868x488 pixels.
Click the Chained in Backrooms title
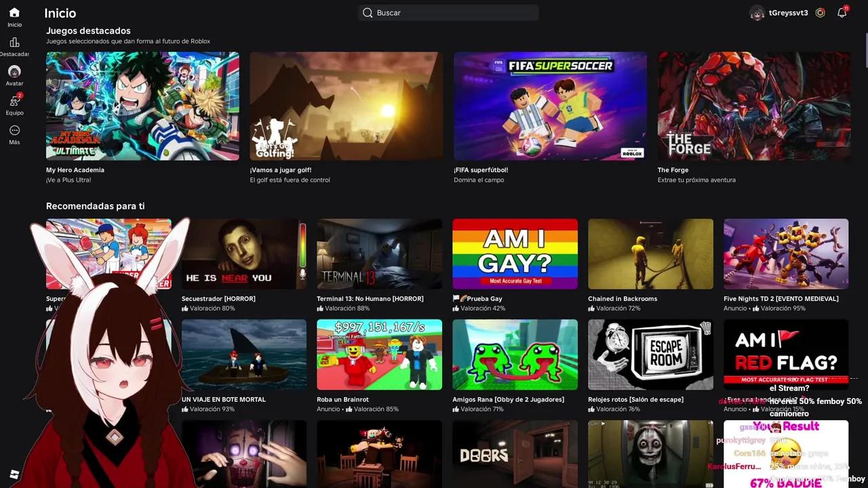623,299
